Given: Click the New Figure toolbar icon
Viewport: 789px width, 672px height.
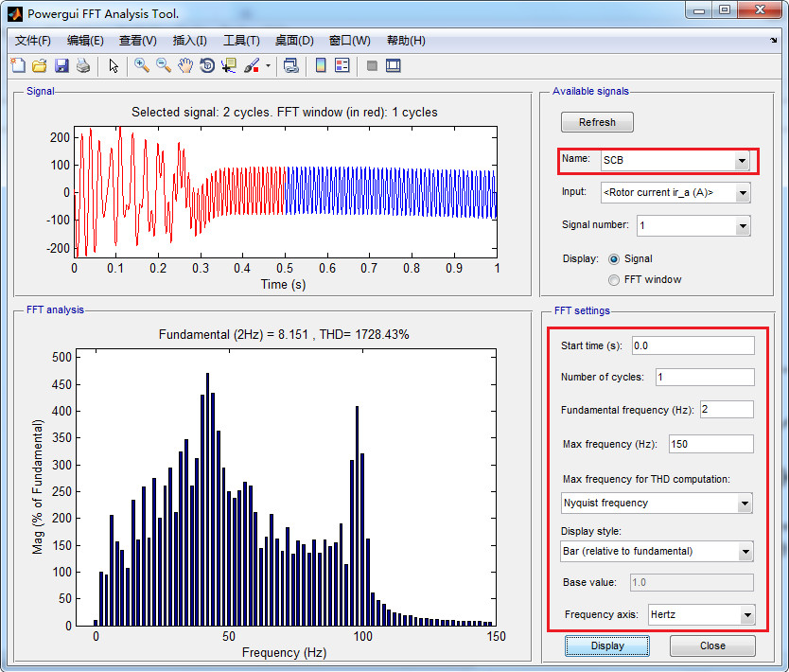Looking at the screenshot, I should pyautogui.click(x=18, y=65).
